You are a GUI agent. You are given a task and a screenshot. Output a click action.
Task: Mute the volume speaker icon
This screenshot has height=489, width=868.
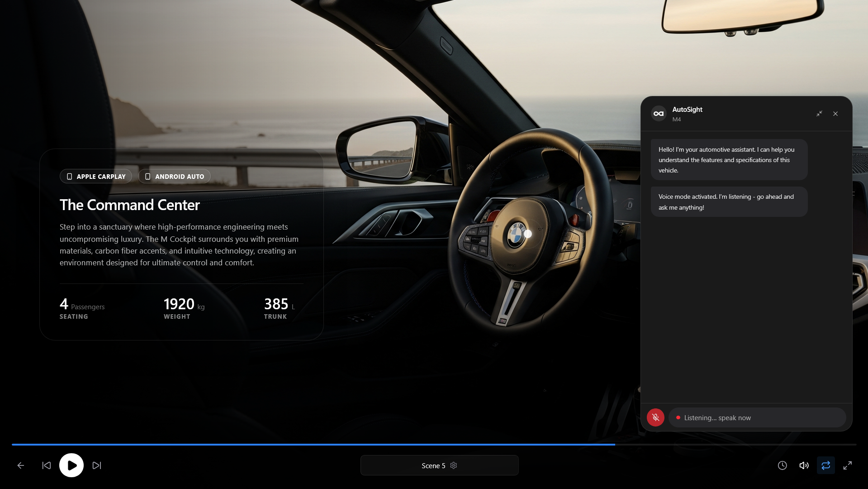click(804, 465)
